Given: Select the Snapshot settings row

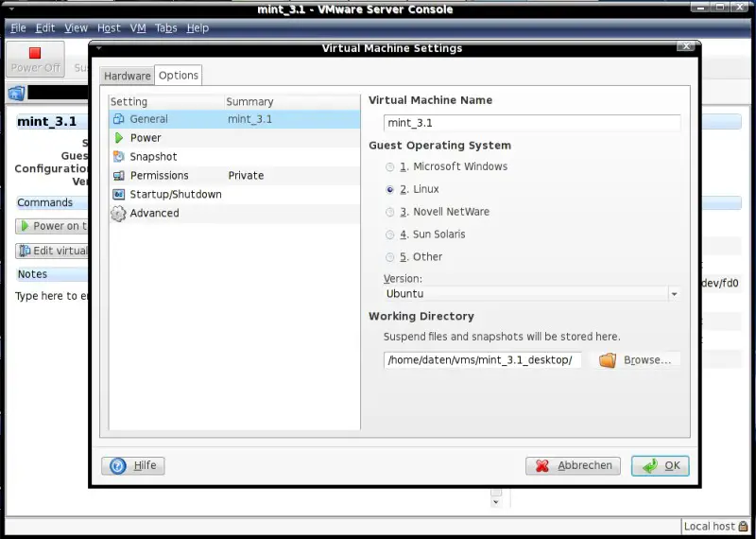Looking at the screenshot, I should pyautogui.click(x=234, y=157).
